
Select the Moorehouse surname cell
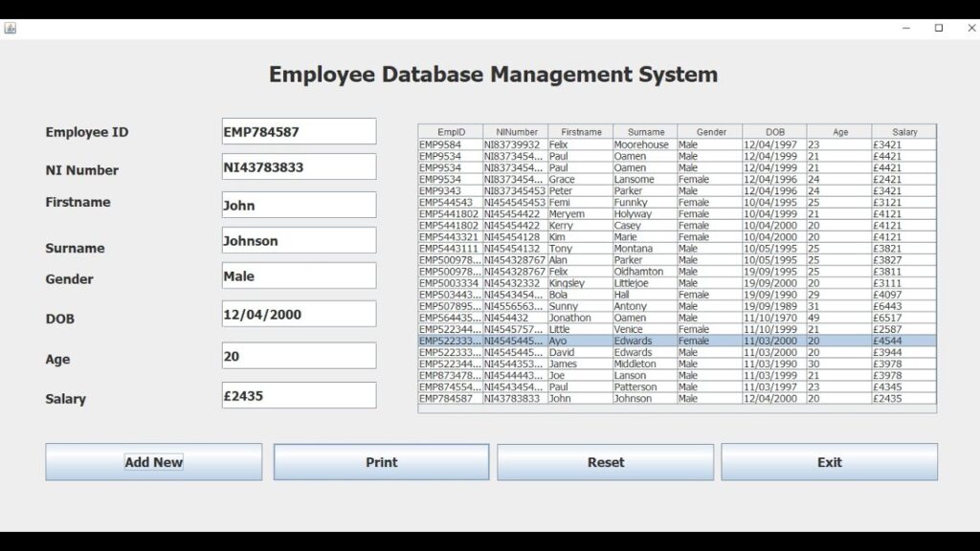[646, 144]
